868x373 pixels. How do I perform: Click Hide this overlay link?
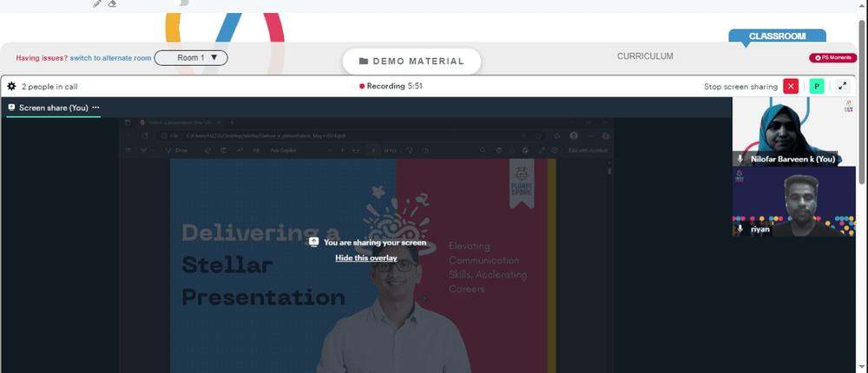(x=366, y=258)
